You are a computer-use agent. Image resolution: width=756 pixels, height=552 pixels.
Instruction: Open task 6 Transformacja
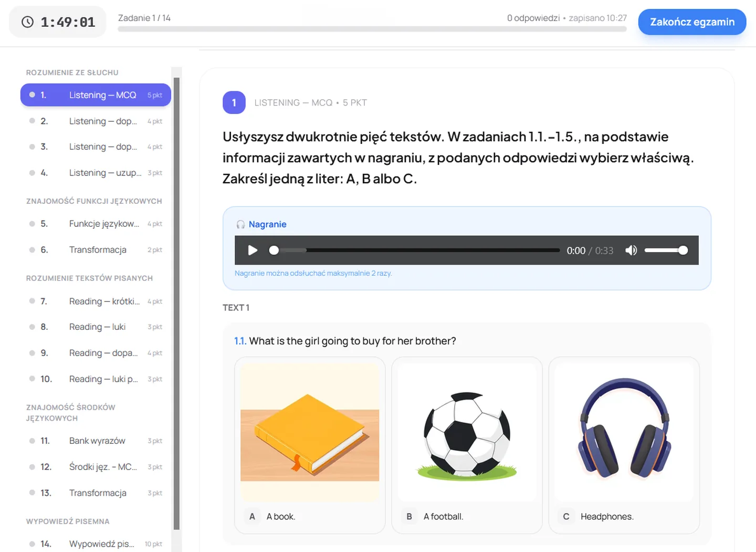[96, 250]
